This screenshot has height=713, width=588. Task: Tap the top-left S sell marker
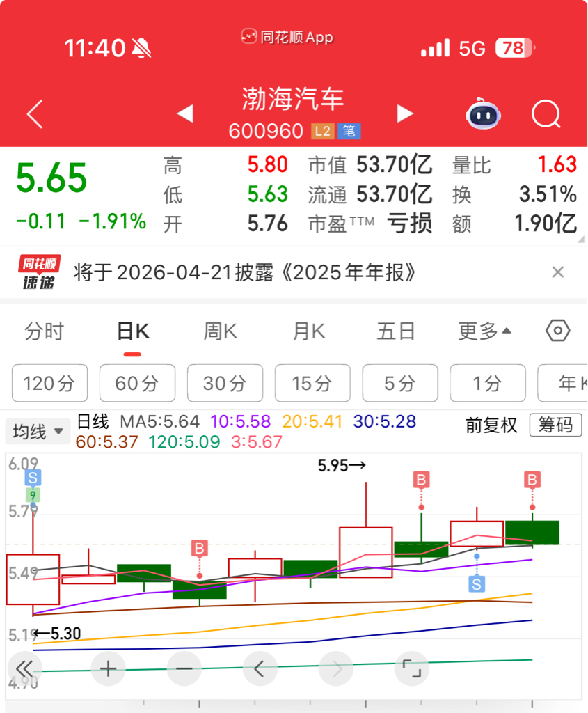33,478
